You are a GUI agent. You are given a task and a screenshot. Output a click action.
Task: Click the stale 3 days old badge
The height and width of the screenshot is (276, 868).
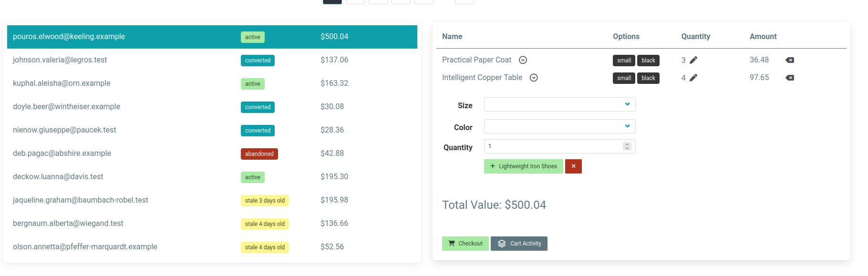(265, 201)
